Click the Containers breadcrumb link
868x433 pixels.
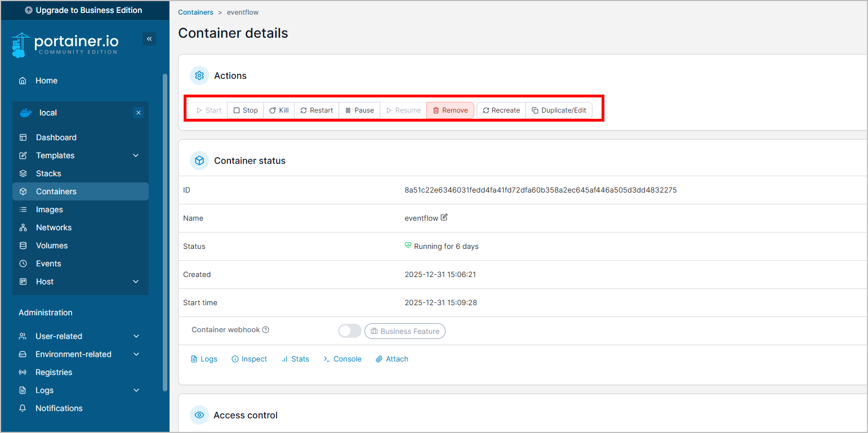(195, 12)
